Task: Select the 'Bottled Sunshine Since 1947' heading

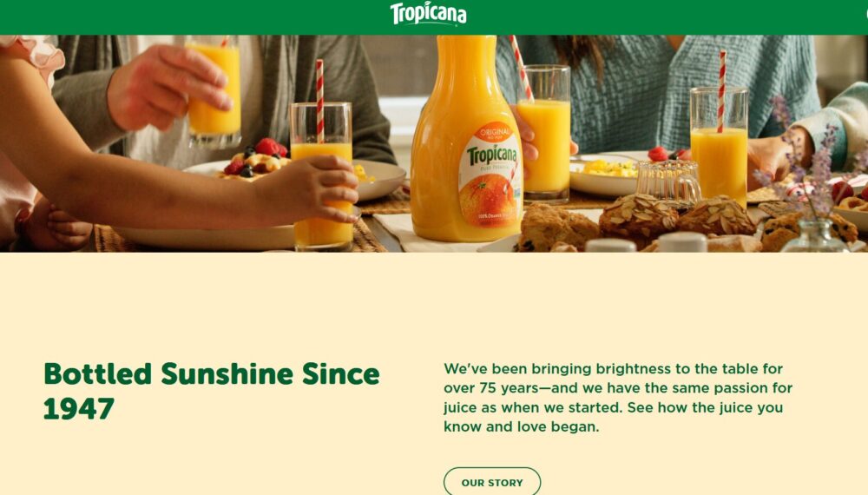Action: (x=212, y=391)
